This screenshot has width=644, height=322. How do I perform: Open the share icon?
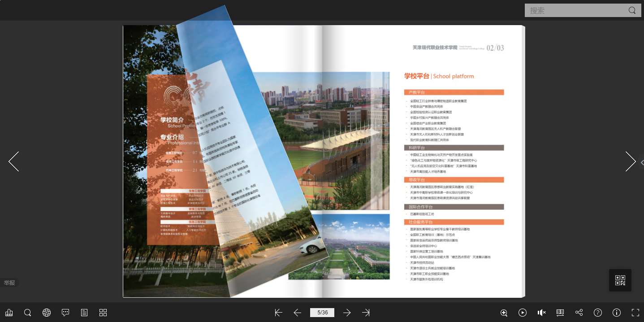[579, 313]
